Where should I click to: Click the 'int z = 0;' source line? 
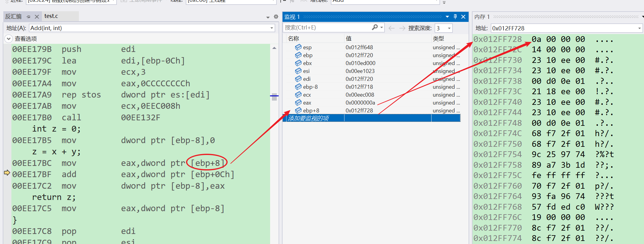[x=56, y=129]
